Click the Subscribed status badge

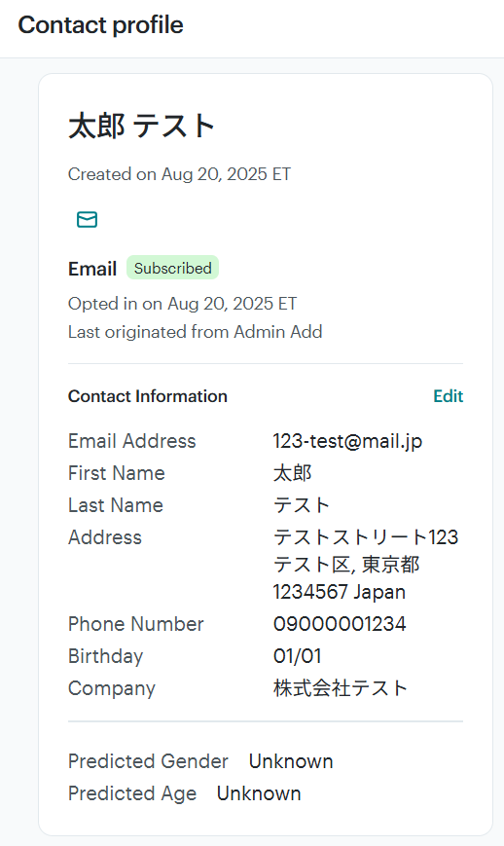(x=172, y=268)
